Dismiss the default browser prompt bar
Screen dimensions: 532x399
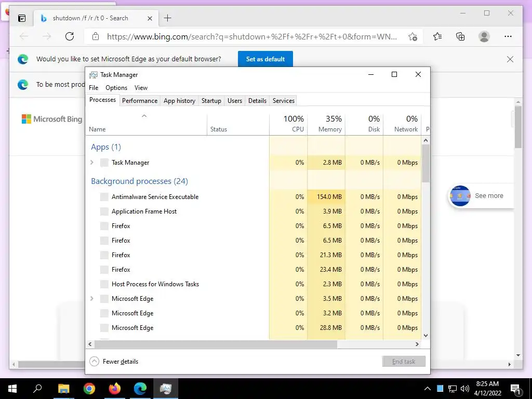tap(510, 59)
